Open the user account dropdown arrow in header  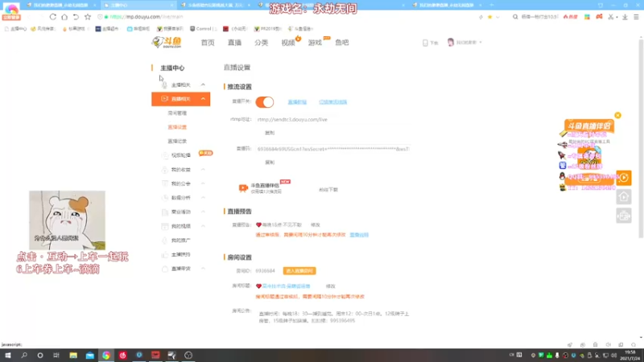pos(481,43)
